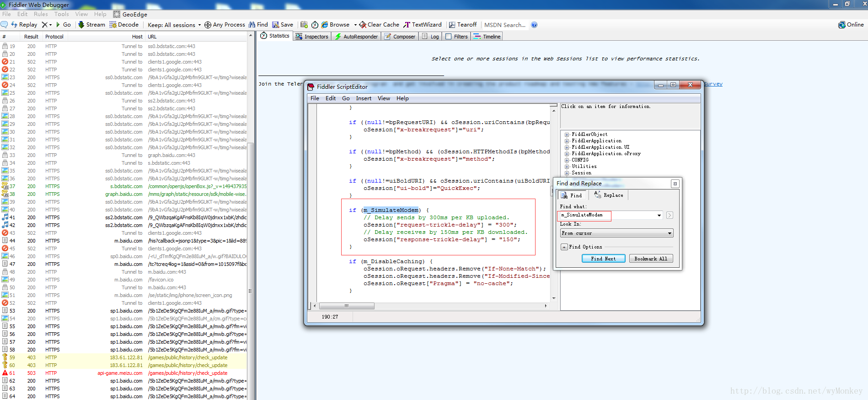868x400 pixels.
Task: Open the Look In From cursor dropdown
Action: point(616,233)
